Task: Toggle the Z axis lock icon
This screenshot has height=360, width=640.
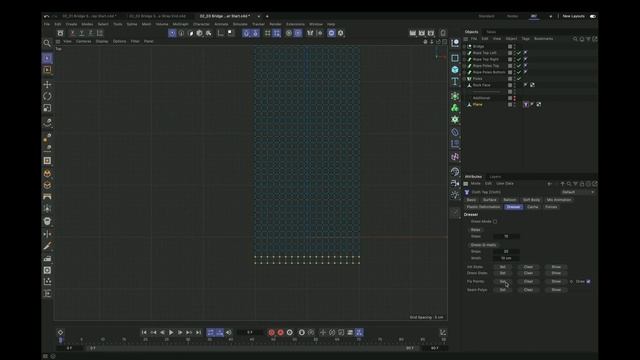Action: coord(91,33)
